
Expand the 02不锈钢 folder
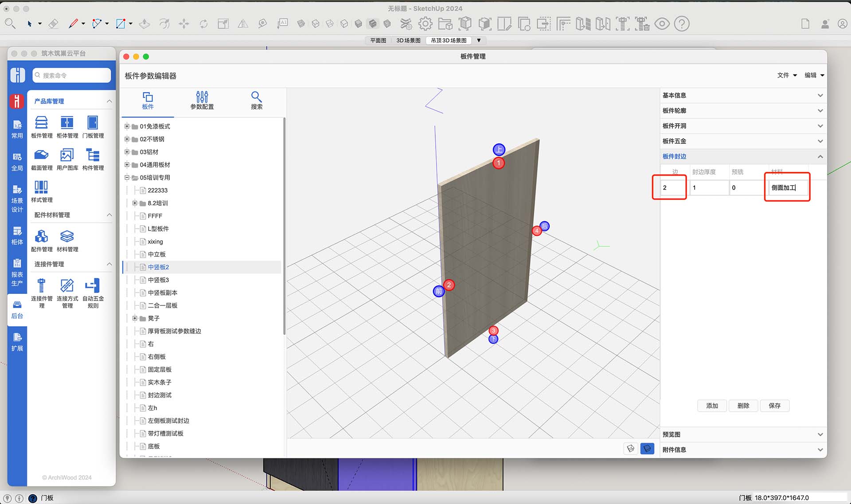tap(127, 139)
